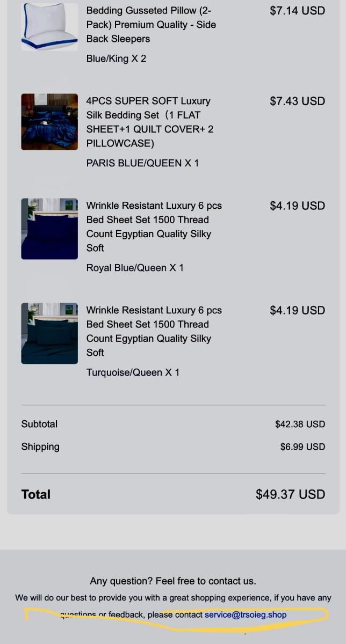Click the silk bedding set product image
The height and width of the screenshot is (644, 346).
tap(49, 122)
